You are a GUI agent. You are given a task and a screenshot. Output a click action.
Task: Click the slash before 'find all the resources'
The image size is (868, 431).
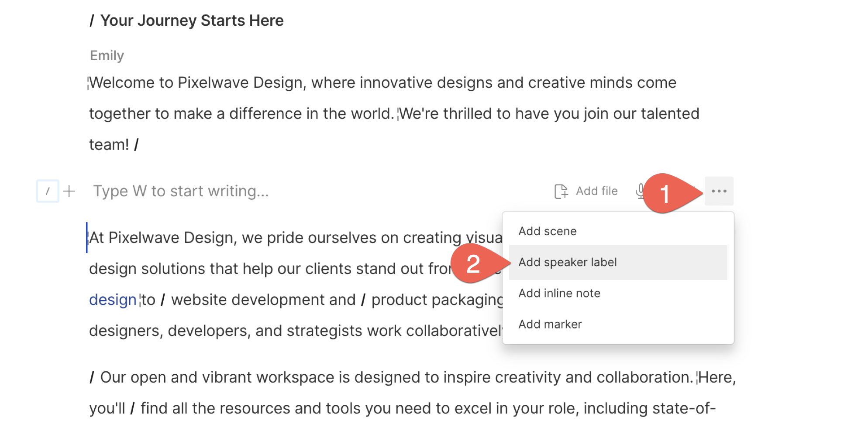(x=132, y=408)
